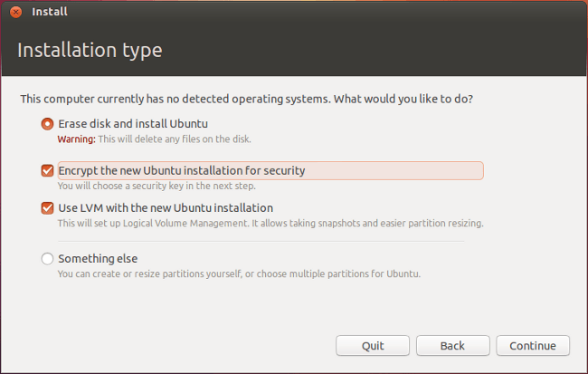Viewport: 588px width, 374px height.
Task: Click the red 'Warning:' text
Action: pyautogui.click(x=76, y=139)
